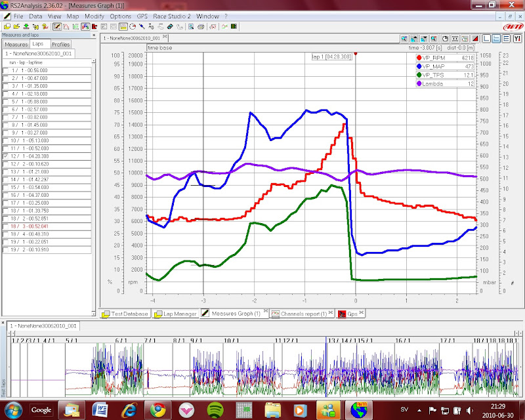Open Google Chrome from the taskbar
Image resolution: width=525 pixels, height=420 pixels.
point(157,410)
